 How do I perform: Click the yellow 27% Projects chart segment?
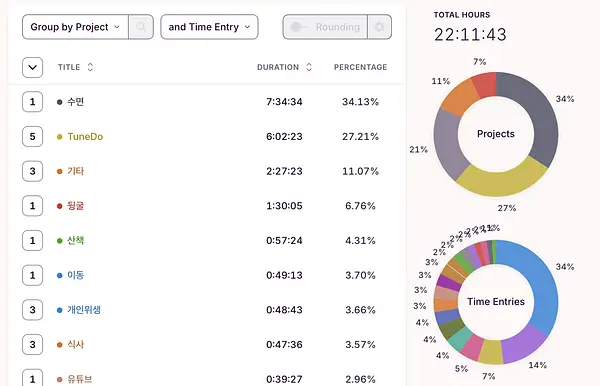click(x=501, y=179)
